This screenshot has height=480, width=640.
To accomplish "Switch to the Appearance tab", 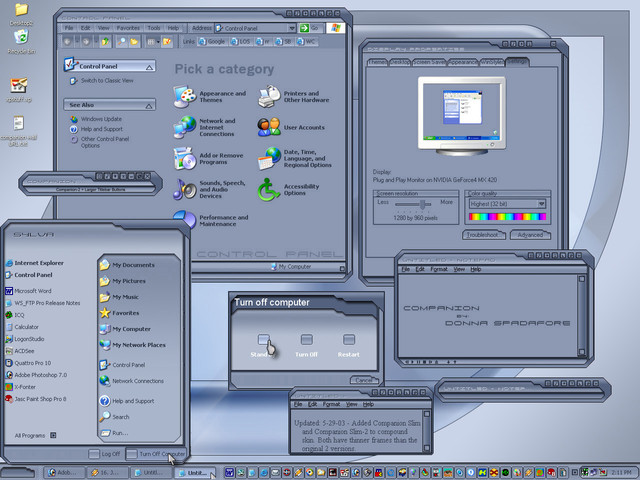I will [x=463, y=62].
